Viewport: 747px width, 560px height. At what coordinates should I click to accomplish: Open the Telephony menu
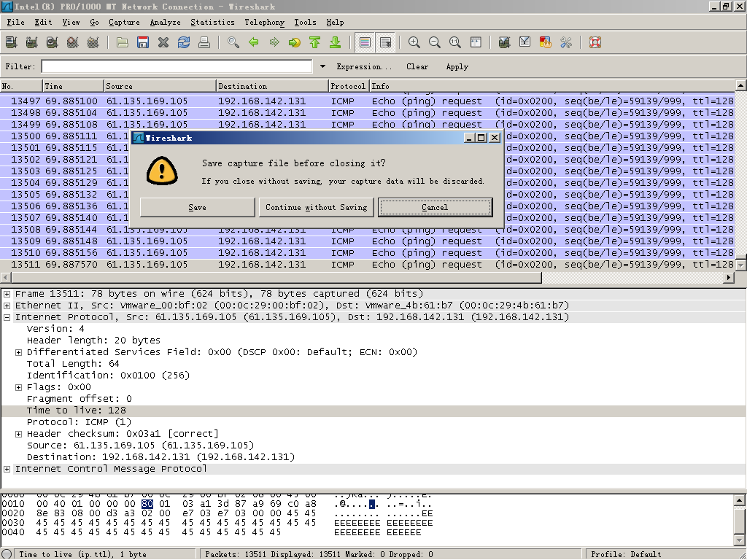pos(264,23)
